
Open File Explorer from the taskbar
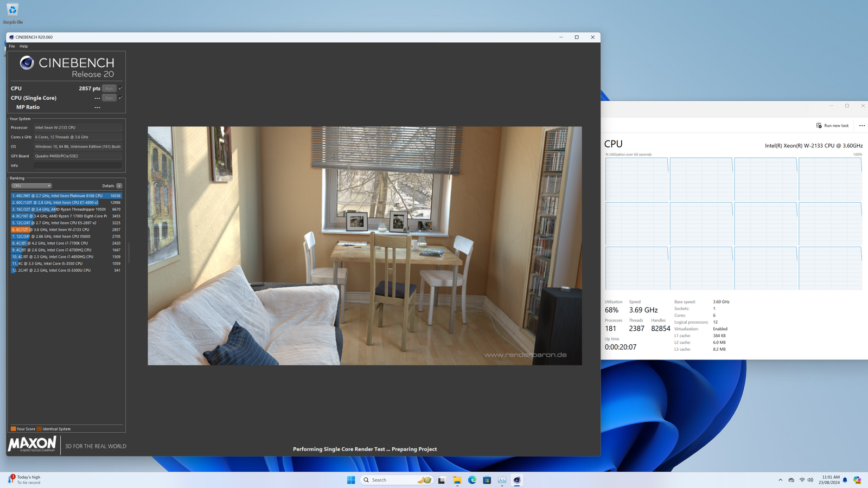[457, 480]
